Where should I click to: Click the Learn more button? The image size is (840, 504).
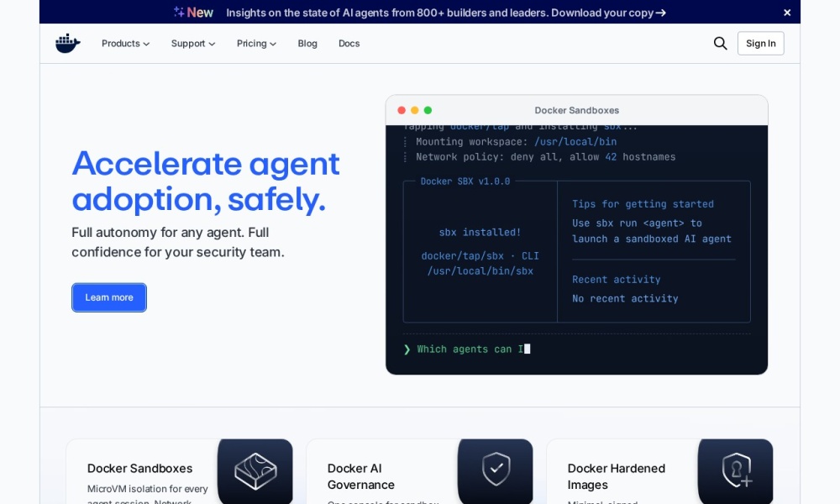[x=109, y=297]
